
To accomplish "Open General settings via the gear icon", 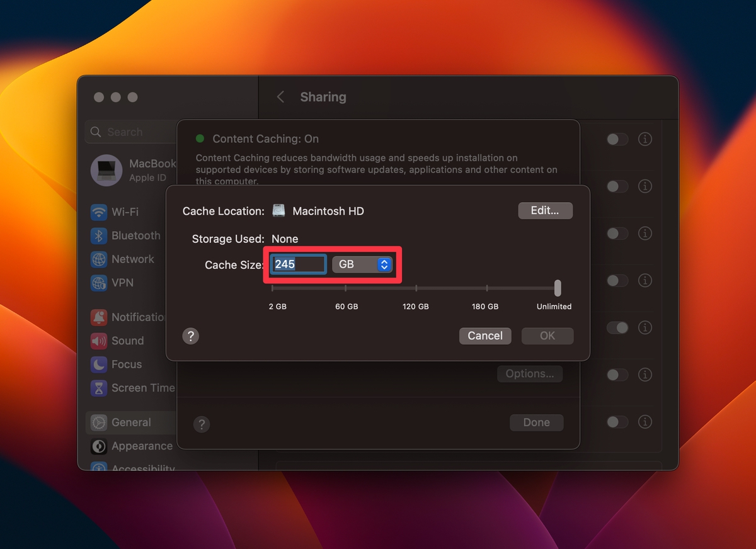I will pyautogui.click(x=99, y=422).
